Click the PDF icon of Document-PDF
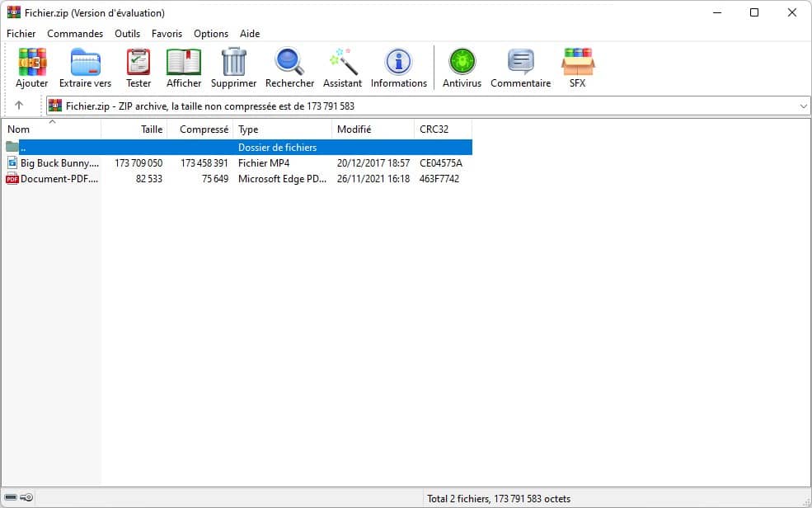Viewport: 812px width, 508px height. point(12,179)
